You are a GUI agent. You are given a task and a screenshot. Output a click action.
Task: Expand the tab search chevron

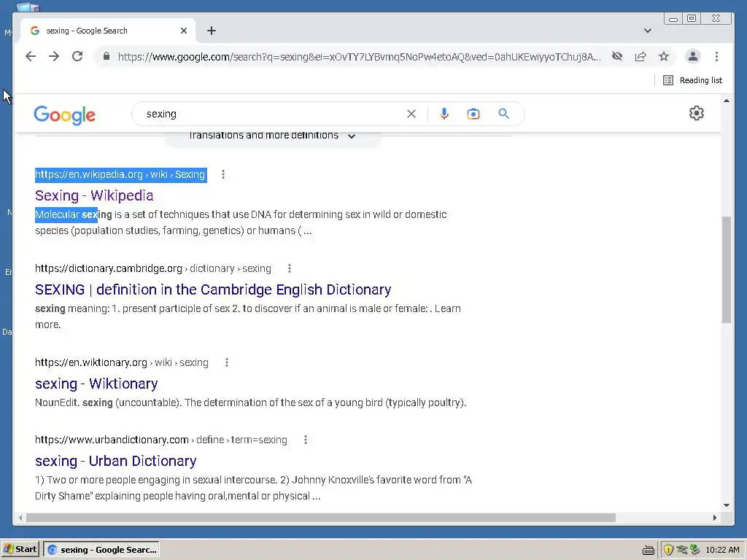tap(648, 31)
